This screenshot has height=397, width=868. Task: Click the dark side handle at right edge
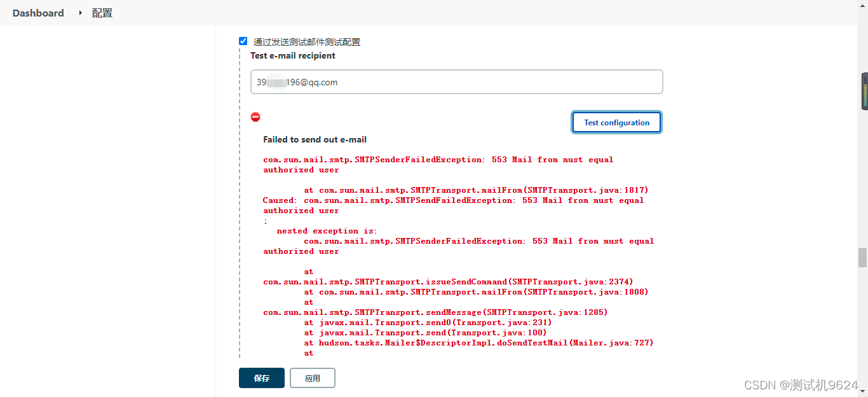(x=865, y=91)
